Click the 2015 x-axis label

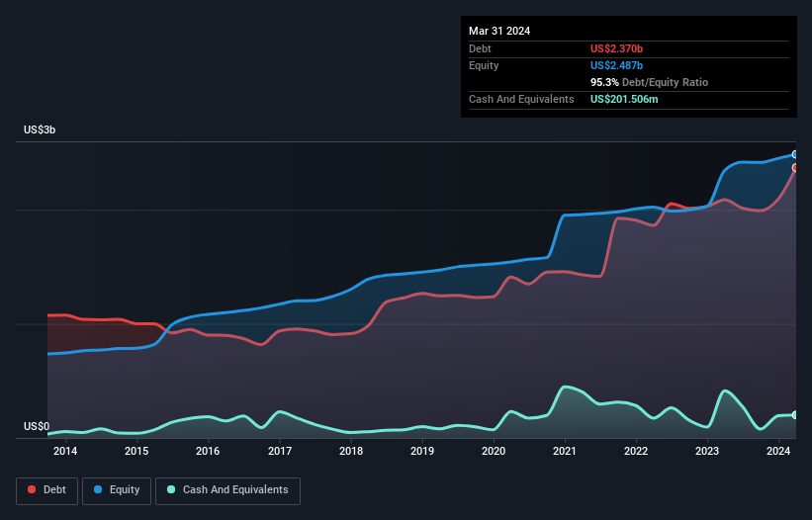[x=136, y=451]
